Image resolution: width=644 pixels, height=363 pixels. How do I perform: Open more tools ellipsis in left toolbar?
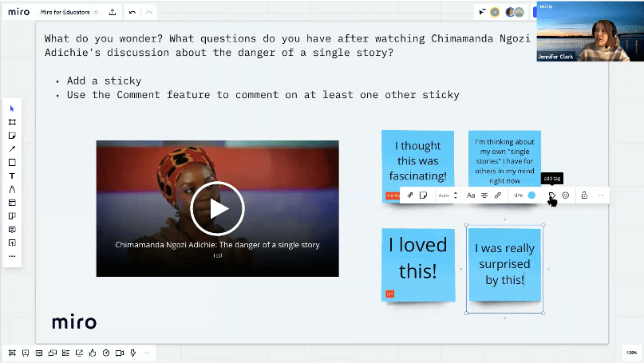pos(12,256)
